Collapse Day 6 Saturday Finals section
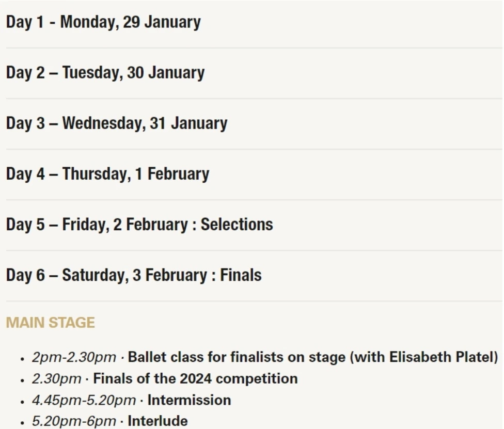 (134, 275)
